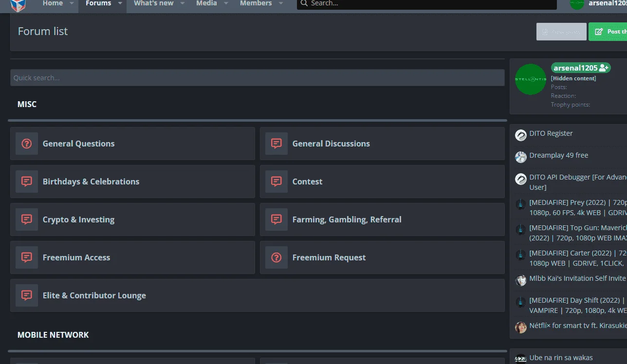Open the DITO API Debugger thread
627x364 pixels.
coord(578,182)
